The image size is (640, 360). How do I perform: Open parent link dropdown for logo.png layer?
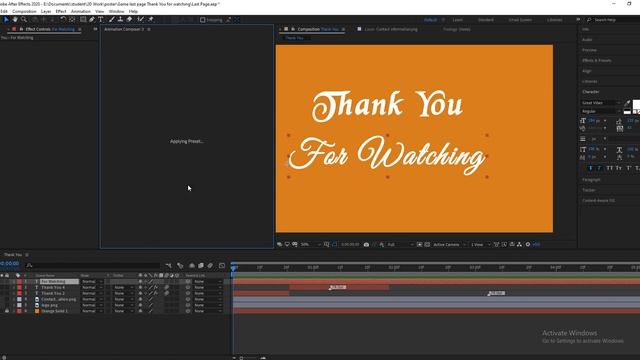pos(207,305)
